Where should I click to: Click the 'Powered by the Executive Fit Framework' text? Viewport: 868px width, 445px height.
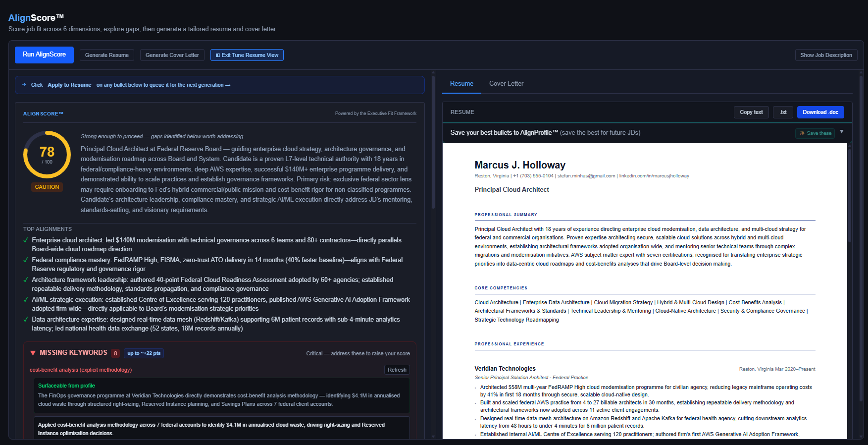(x=375, y=113)
